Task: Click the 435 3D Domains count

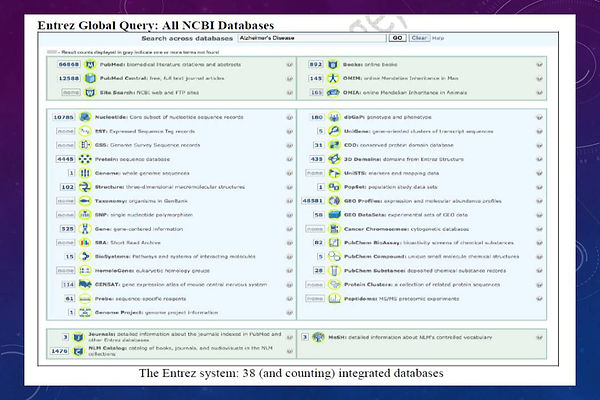Action: [316, 159]
